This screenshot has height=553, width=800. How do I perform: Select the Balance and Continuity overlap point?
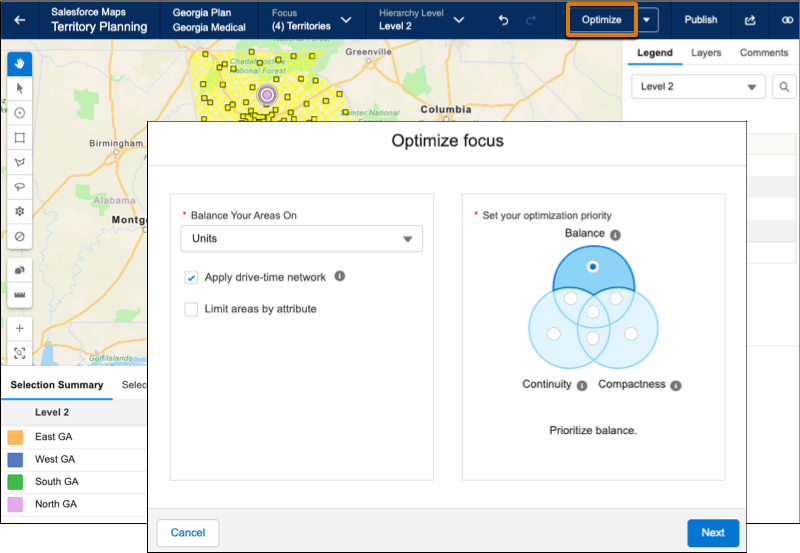(x=570, y=298)
